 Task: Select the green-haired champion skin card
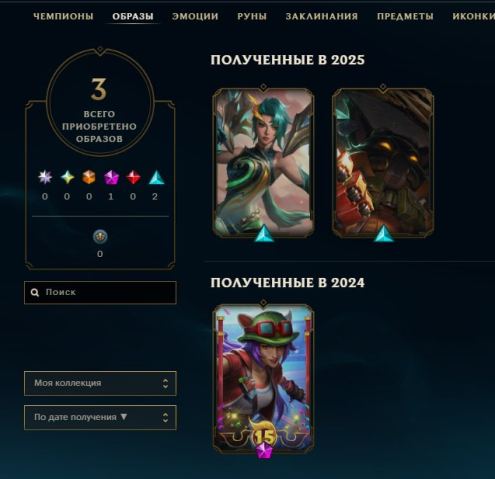point(263,162)
